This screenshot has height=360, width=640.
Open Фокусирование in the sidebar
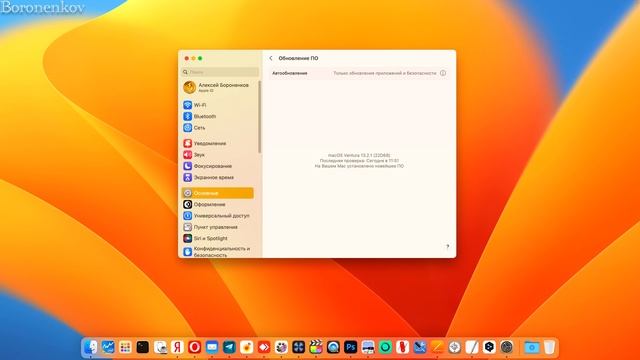[x=218, y=166]
